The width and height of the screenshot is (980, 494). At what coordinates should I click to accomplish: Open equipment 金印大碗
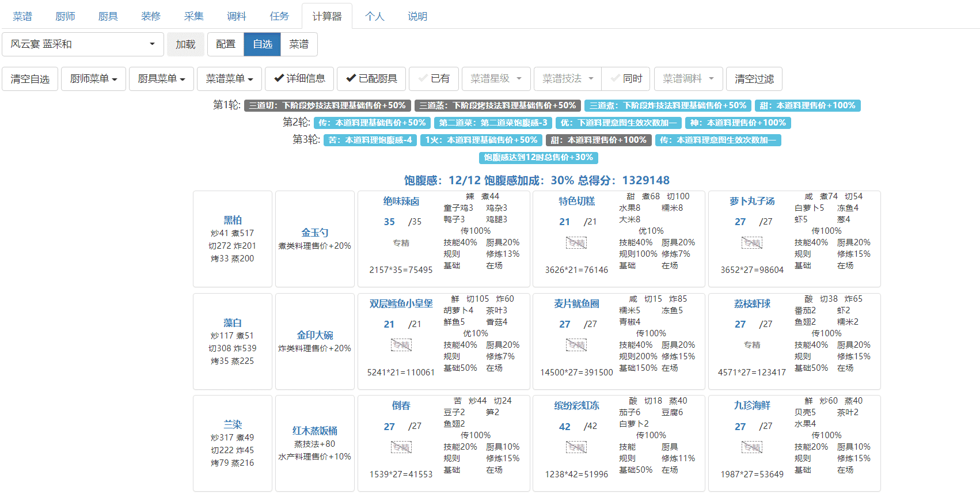pyautogui.click(x=315, y=335)
